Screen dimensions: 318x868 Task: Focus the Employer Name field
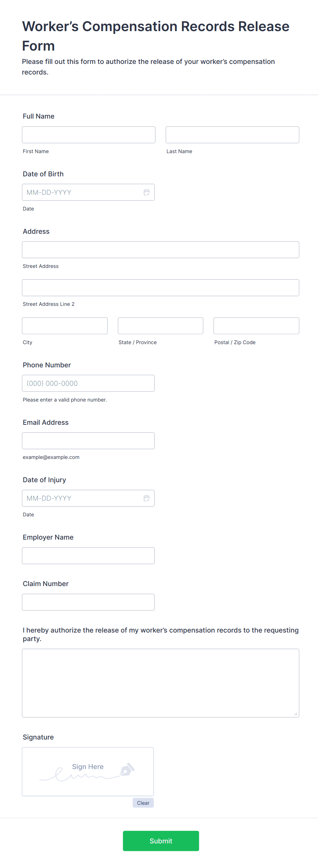coord(88,555)
